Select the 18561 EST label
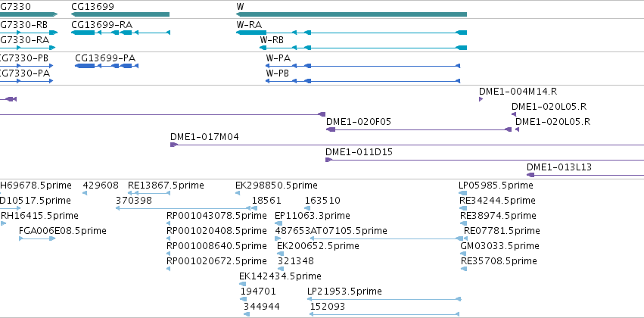This screenshot has height=318, width=644. pos(266,201)
